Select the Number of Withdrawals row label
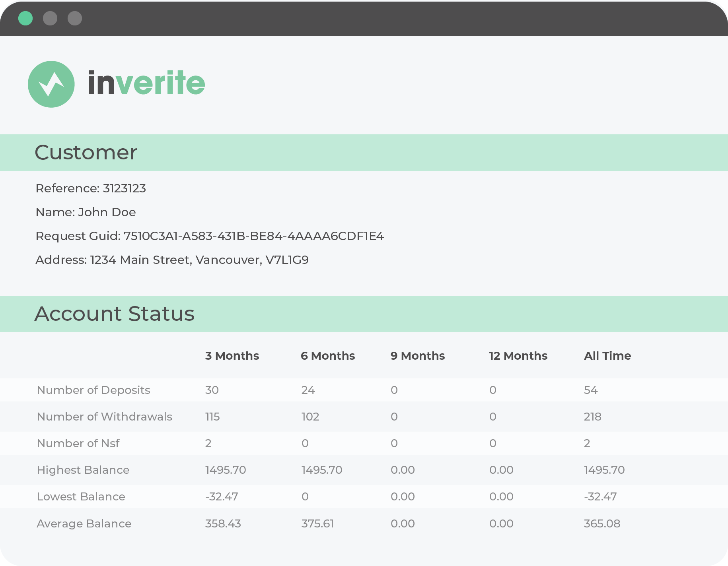Viewport: 728px width, 566px height. point(105,417)
